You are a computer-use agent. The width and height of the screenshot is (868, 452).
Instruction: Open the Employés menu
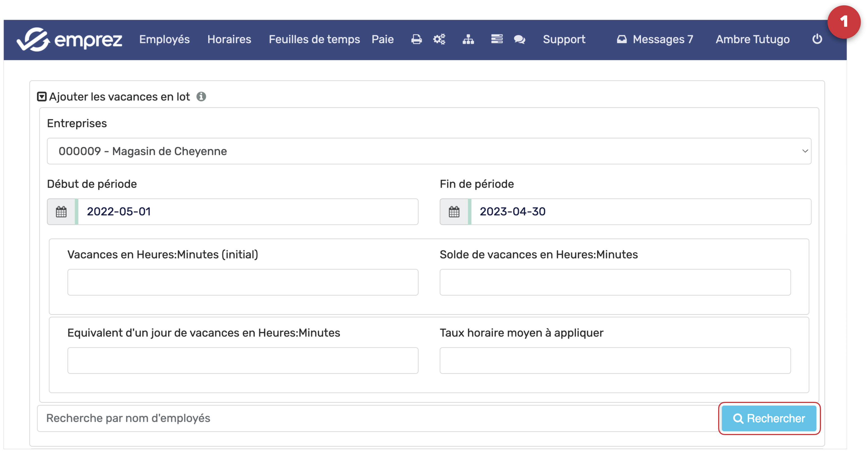(x=164, y=39)
